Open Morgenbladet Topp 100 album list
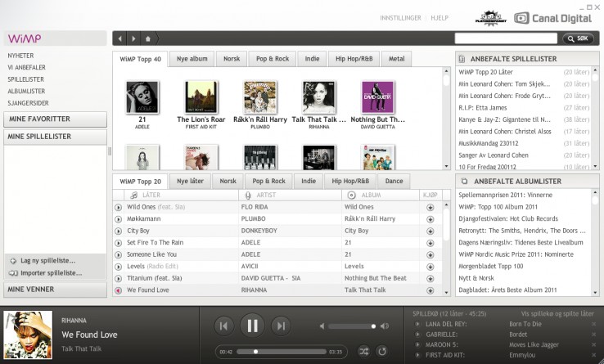The image size is (604, 364). tap(491, 267)
